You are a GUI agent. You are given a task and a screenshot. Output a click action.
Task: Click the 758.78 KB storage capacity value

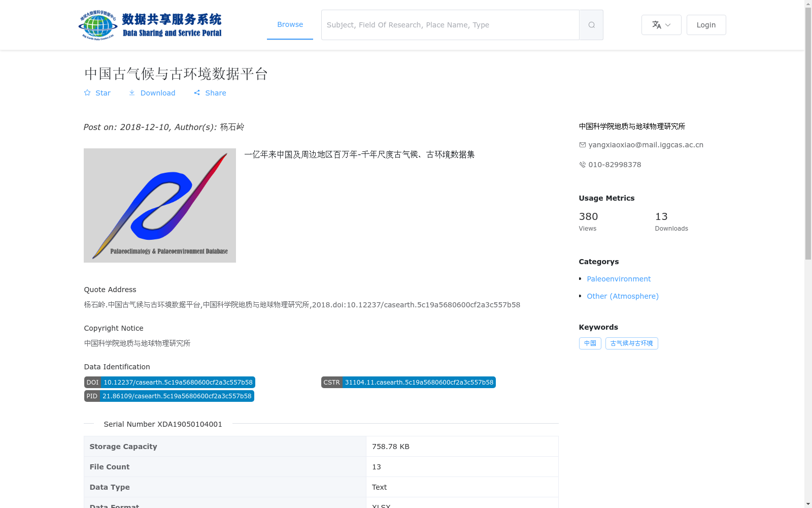tap(391, 447)
